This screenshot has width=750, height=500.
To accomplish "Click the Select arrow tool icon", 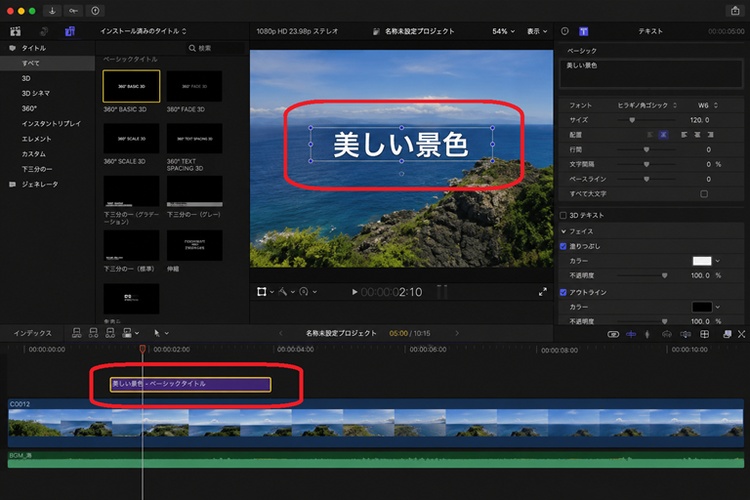I will (156, 333).
